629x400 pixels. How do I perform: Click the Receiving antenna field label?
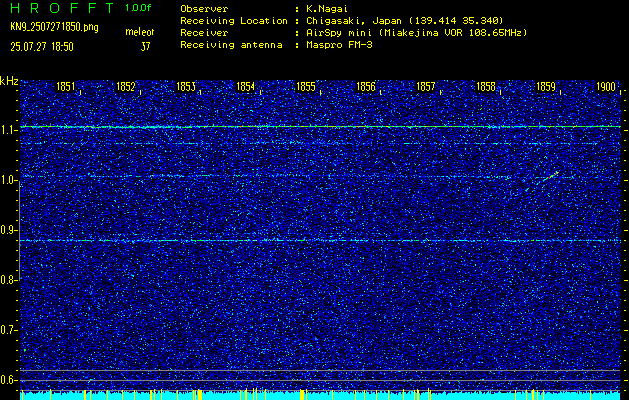coord(231,45)
